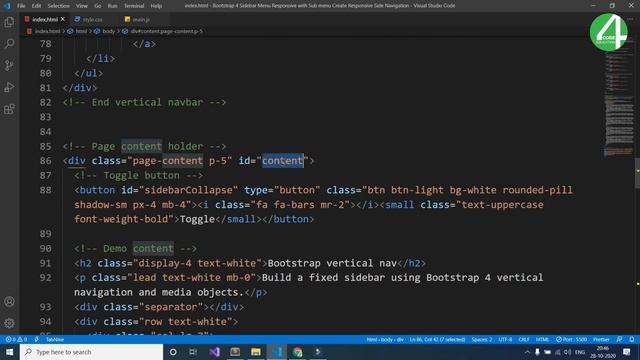Open the Run and Debug view

pos(9,87)
